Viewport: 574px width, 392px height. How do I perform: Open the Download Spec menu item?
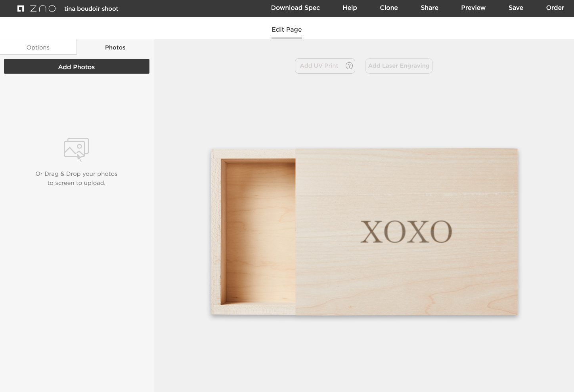tap(295, 8)
